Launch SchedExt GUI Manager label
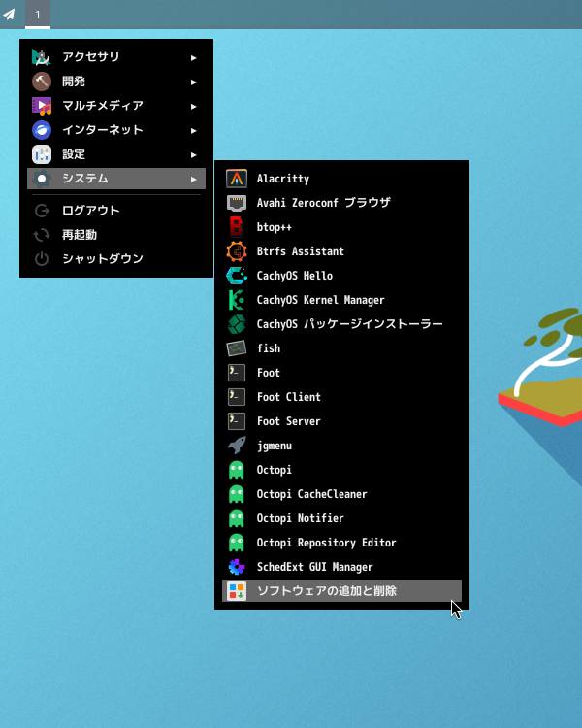This screenshot has height=728, width=582. coord(314,567)
